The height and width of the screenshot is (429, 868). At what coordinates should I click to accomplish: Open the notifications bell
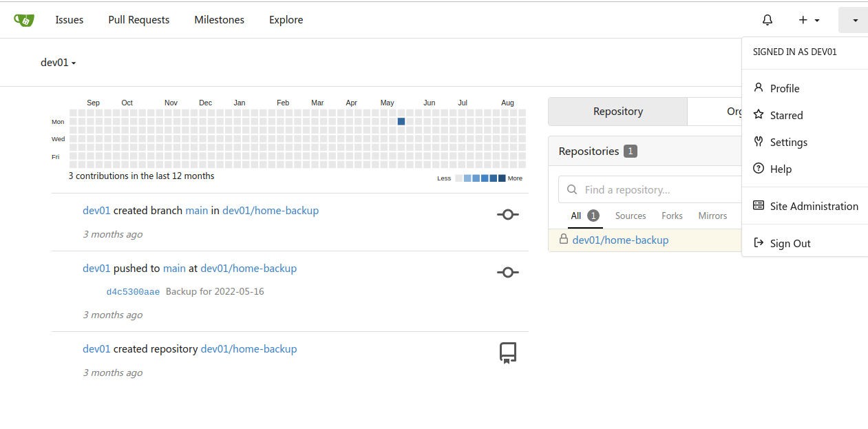click(x=768, y=20)
